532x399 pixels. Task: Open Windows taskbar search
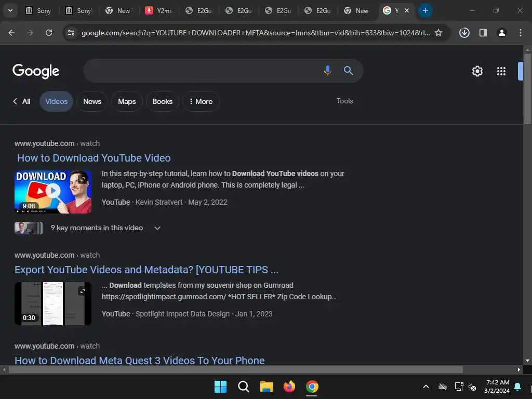point(243,387)
